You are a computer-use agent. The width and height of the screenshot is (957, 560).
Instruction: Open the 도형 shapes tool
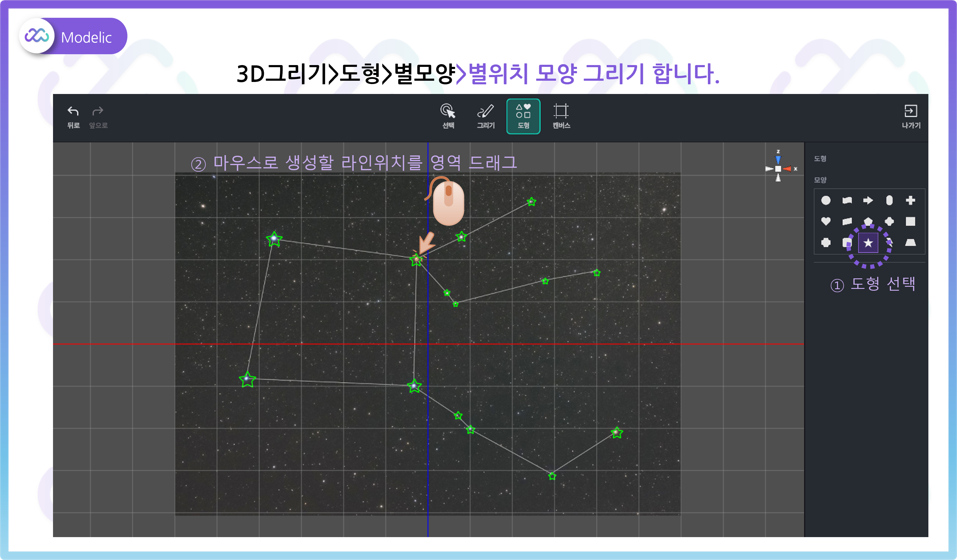[523, 116]
